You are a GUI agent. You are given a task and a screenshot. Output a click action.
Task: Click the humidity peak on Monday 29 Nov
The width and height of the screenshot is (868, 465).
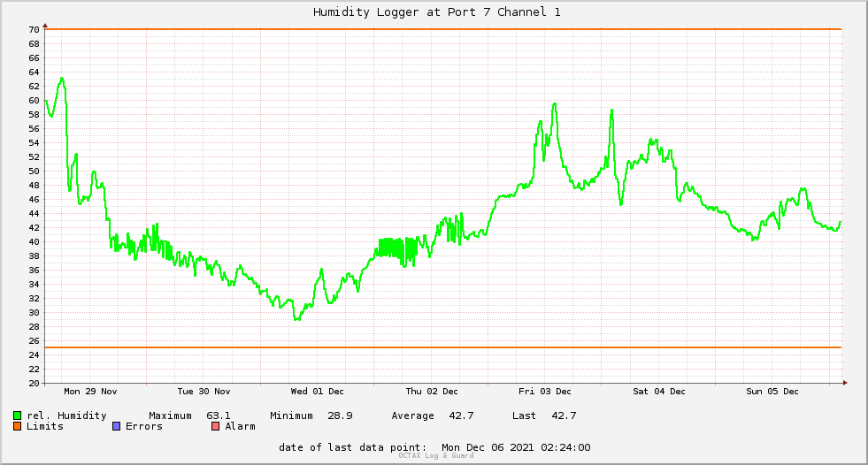pyautogui.click(x=62, y=79)
